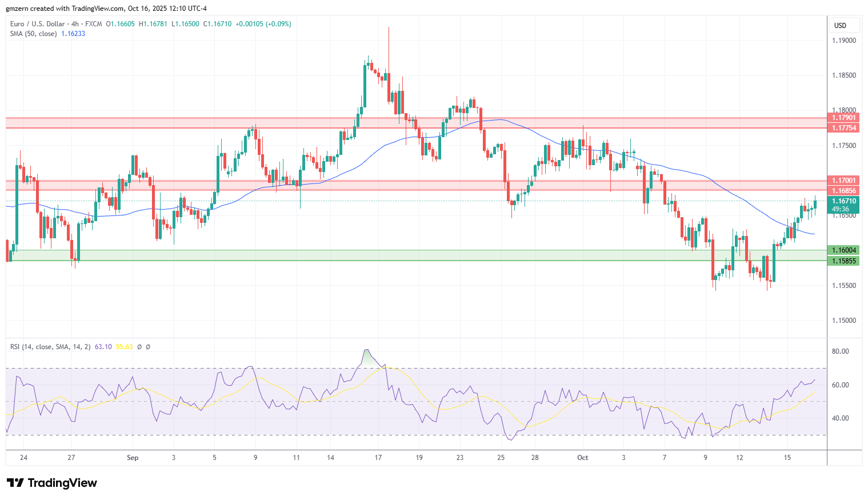Image resolution: width=868 pixels, height=500 pixels.
Task: Click the 1.19000 price axis tick
Action: 844,41
